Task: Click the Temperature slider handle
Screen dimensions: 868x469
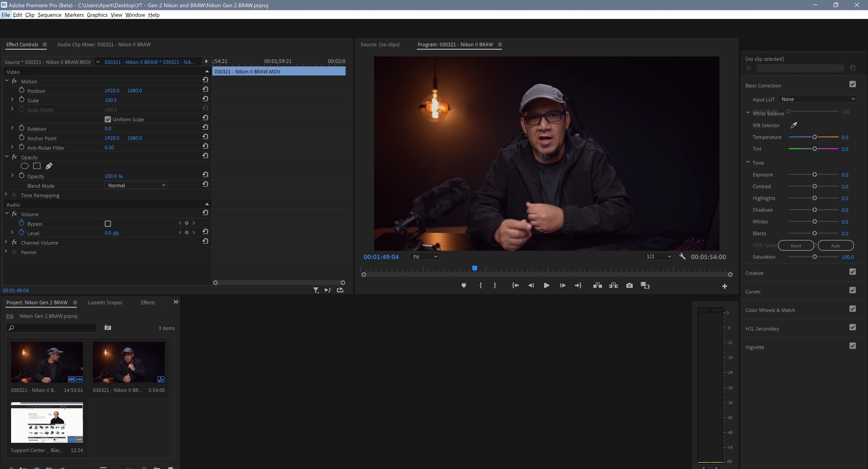Action: pyautogui.click(x=814, y=137)
